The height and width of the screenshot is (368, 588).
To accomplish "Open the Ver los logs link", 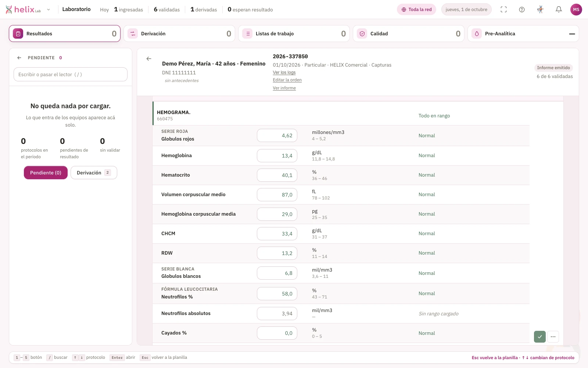I will point(284,72).
